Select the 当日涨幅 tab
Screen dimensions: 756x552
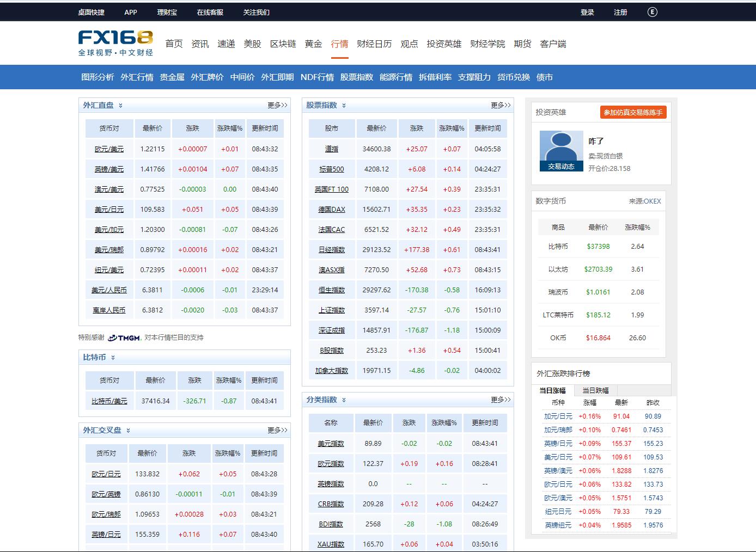pos(552,390)
